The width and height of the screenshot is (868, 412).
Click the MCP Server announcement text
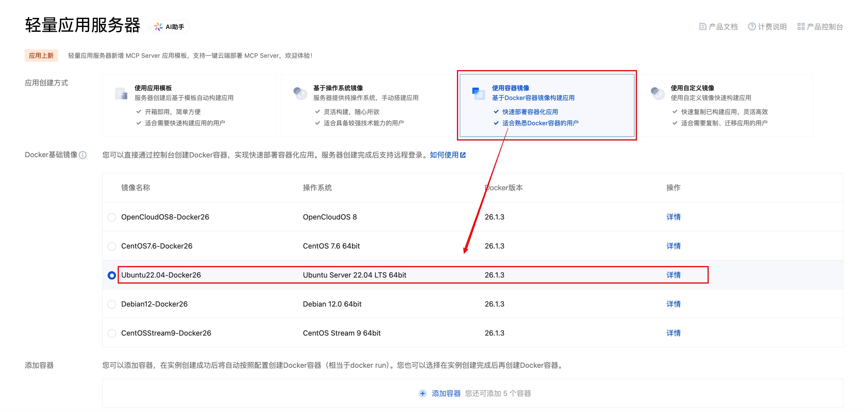(190, 56)
